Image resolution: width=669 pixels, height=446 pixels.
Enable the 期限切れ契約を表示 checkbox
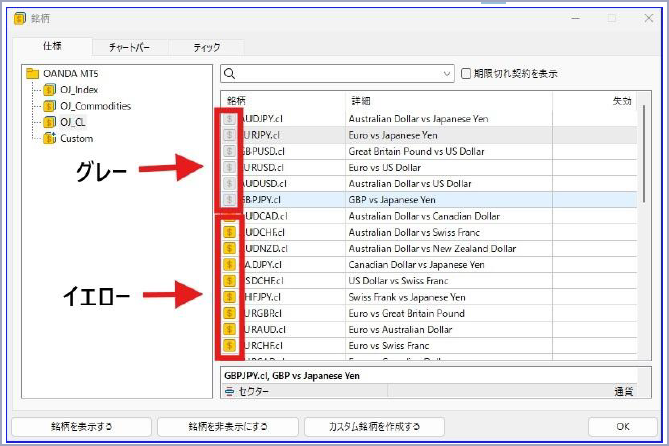tap(466, 74)
